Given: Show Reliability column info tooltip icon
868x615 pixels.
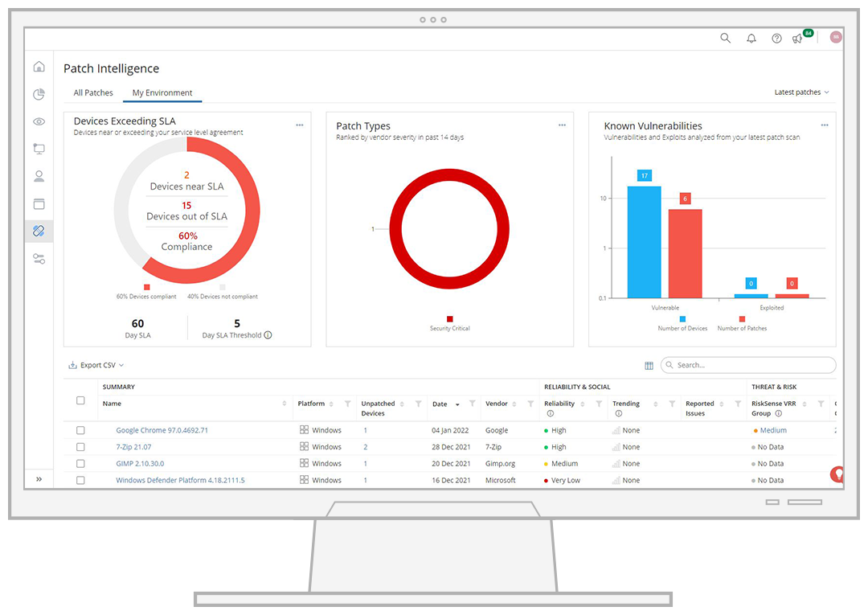Looking at the screenshot, I should pos(551,413).
